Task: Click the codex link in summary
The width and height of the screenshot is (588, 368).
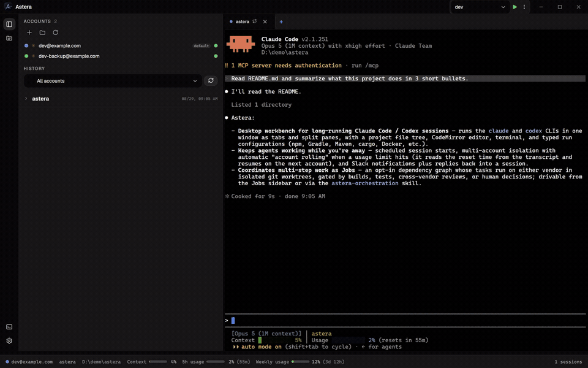Action: click(533, 131)
